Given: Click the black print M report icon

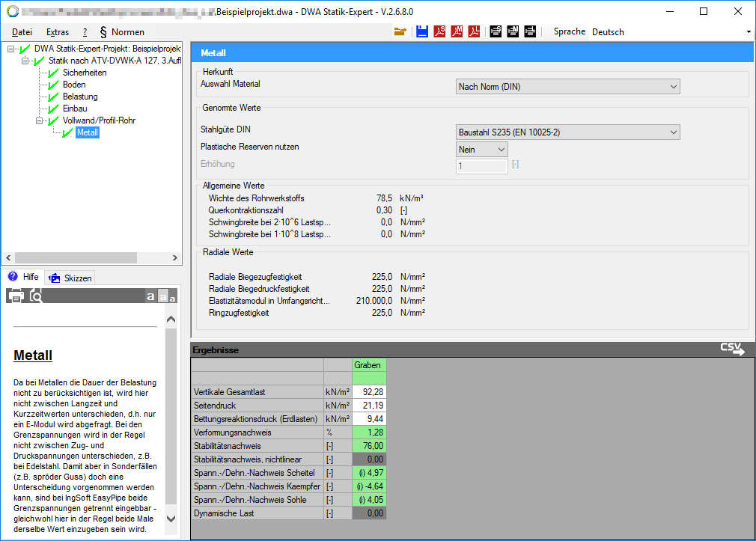Looking at the screenshot, I should [x=513, y=31].
